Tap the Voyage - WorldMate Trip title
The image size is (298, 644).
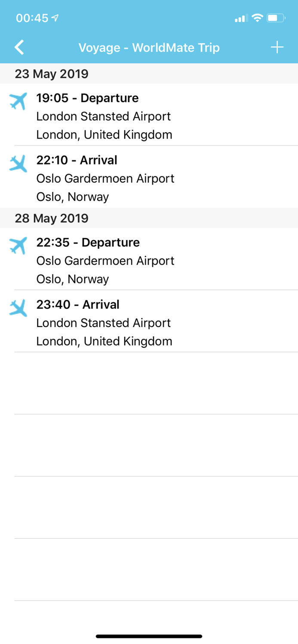tap(149, 47)
